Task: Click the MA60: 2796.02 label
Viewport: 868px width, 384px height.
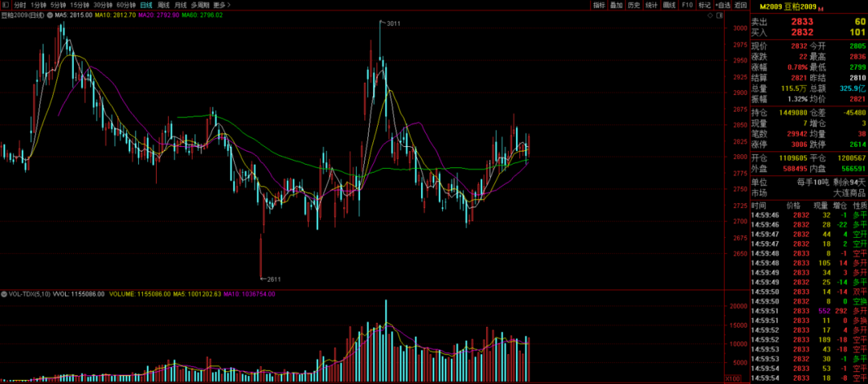Action: [202, 15]
